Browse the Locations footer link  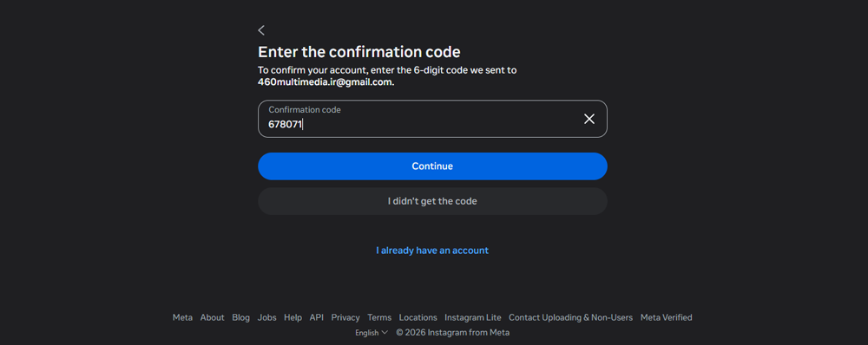point(418,317)
